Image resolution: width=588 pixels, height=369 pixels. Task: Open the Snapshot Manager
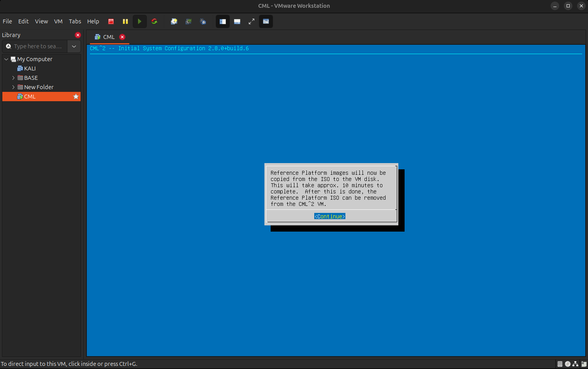point(203,21)
